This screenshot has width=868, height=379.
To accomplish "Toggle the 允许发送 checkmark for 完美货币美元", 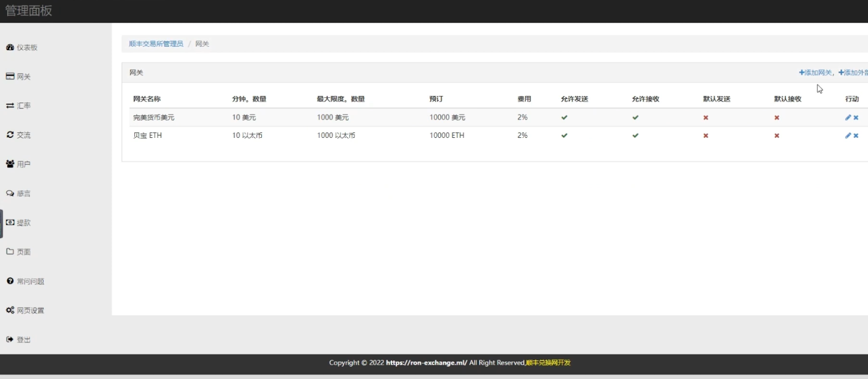I will [564, 118].
